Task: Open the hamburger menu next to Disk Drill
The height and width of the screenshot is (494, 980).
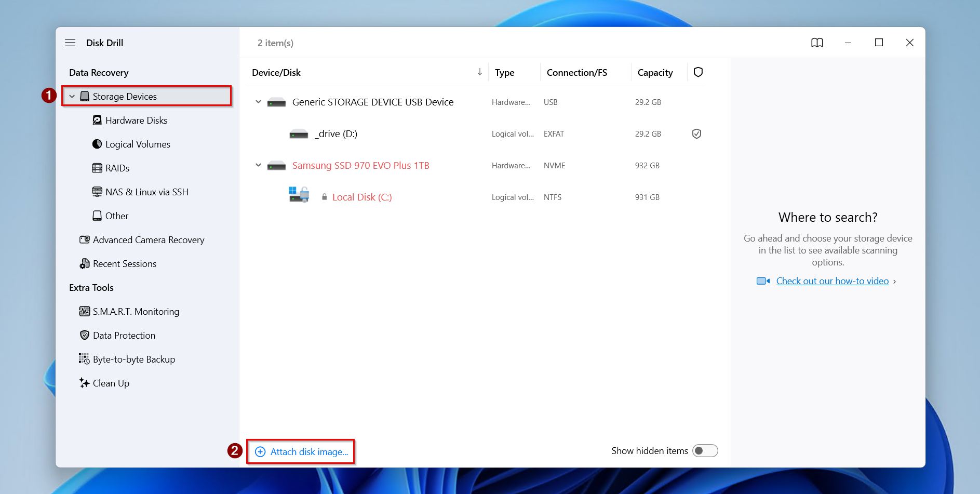Action: (x=70, y=43)
